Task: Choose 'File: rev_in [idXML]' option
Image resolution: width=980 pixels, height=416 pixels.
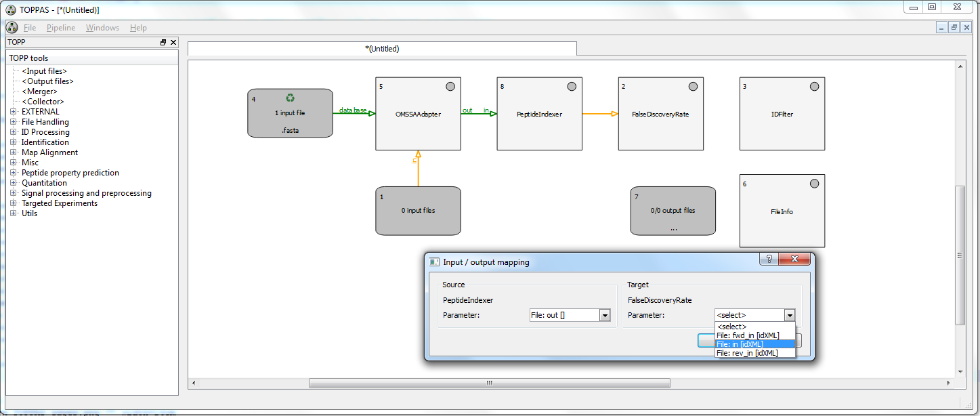Action: click(746, 353)
